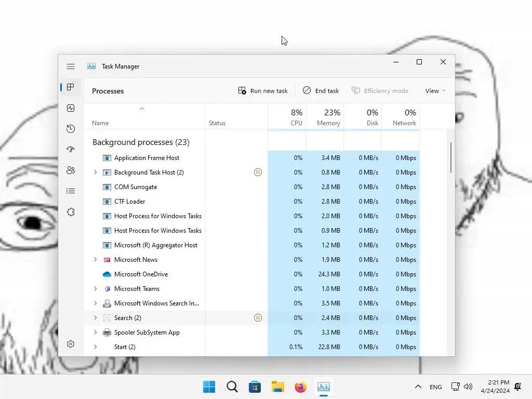Click the Spooler SubSystem App printer icon
This screenshot has height=399, width=532.
pos(107,332)
